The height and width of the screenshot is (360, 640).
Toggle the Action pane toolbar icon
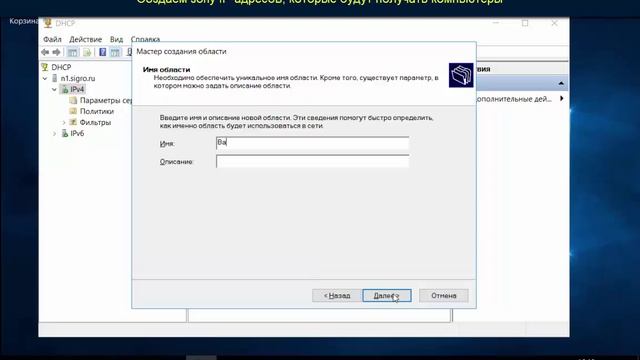[x=115, y=52]
